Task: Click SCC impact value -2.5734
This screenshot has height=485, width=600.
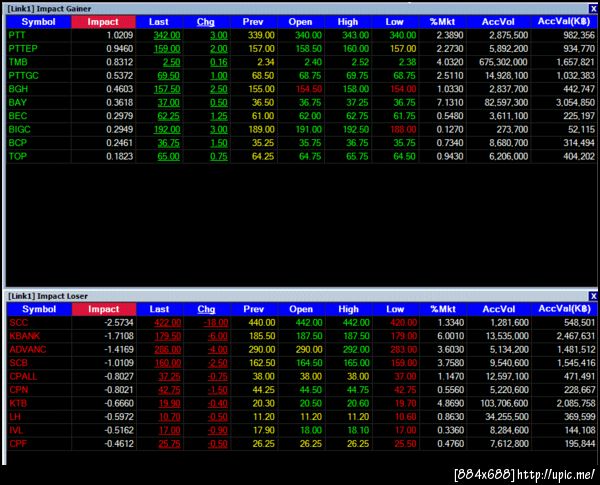Action: (119, 323)
